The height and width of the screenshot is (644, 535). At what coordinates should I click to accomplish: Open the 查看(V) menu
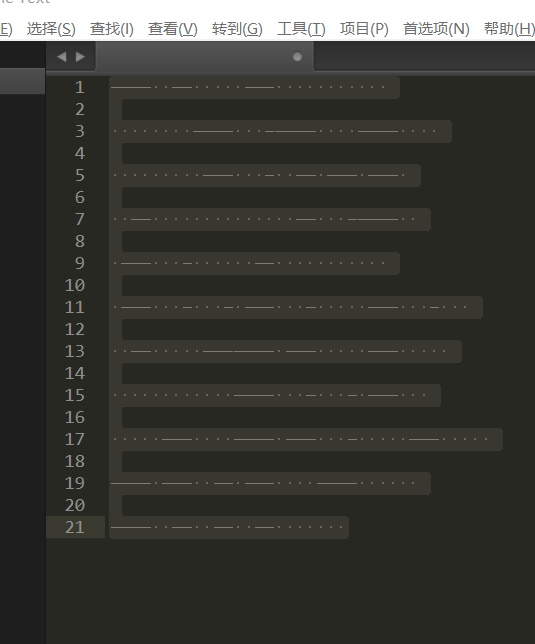click(172, 29)
